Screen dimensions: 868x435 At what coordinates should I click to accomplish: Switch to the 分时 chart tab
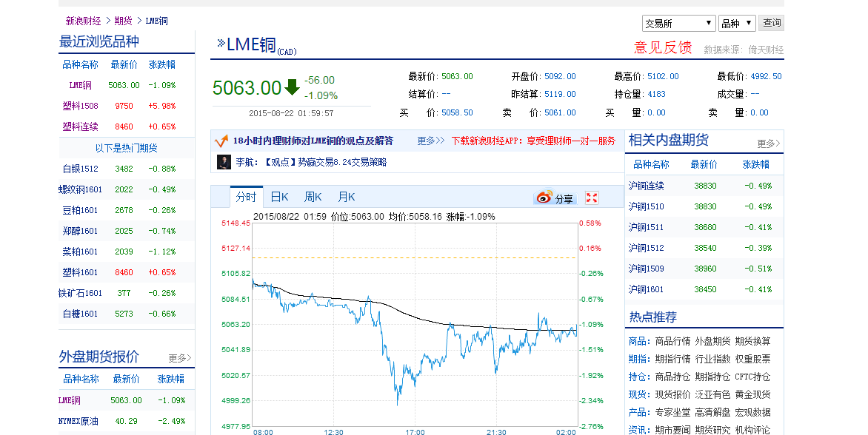pyautogui.click(x=246, y=197)
